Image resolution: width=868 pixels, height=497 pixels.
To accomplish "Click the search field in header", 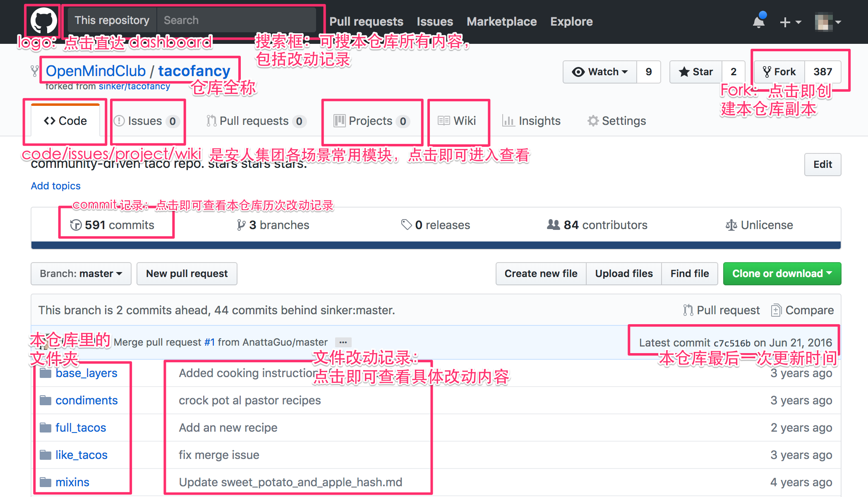I will [x=236, y=20].
